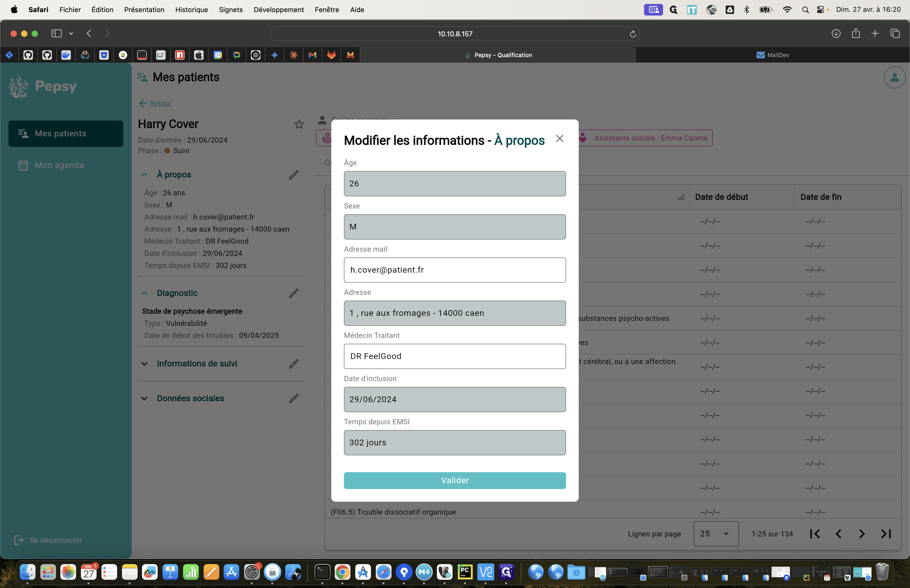The width and height of the screenshot is (910, 588).
Task: Go back in Safari history
Action: (x=89, y=34)
